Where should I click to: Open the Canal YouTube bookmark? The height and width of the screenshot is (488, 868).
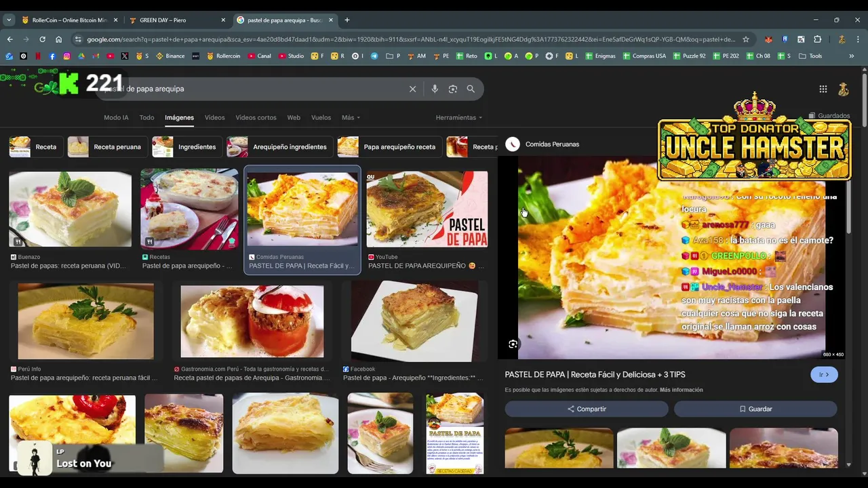[259, 56]
